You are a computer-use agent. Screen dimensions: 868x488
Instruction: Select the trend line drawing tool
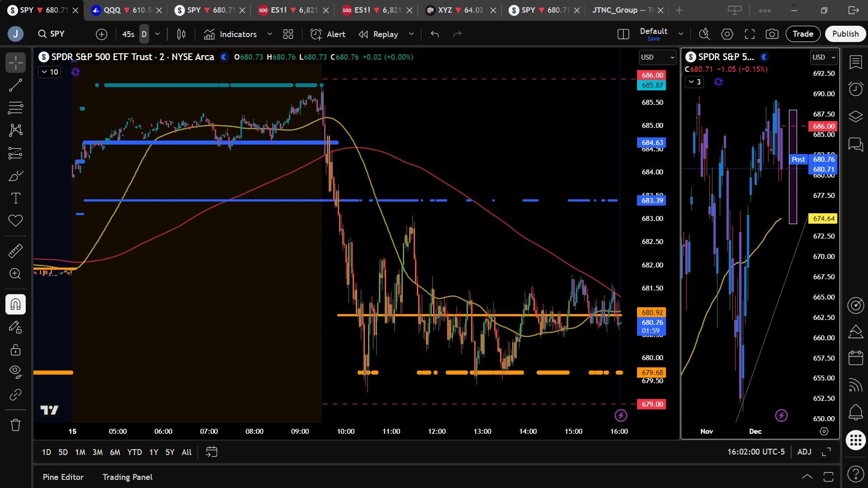click(x=15, y=85)
